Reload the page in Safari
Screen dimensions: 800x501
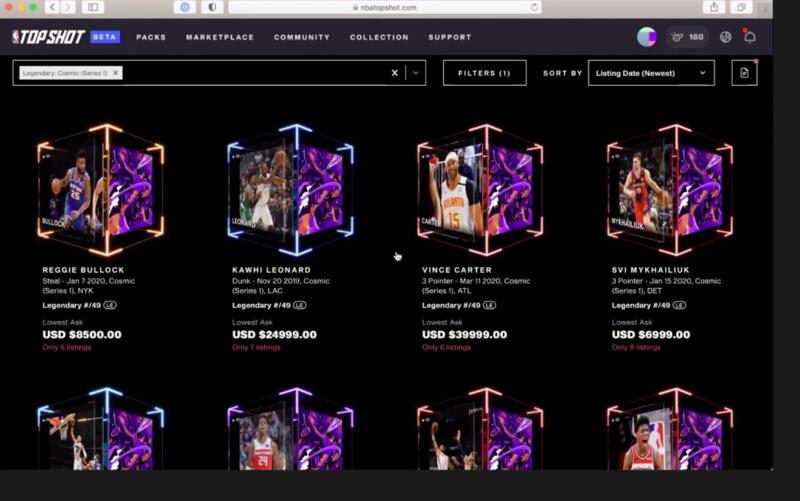tap(534, 7)
